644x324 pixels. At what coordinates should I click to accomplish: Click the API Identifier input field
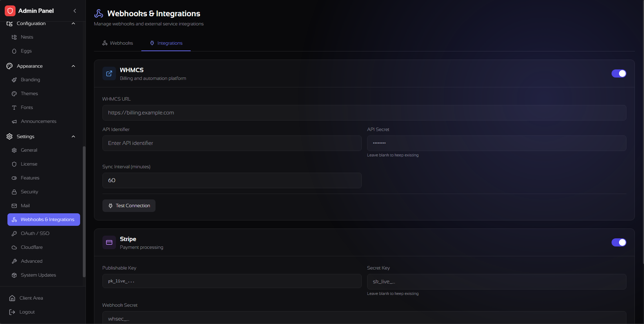pos(232,143)
